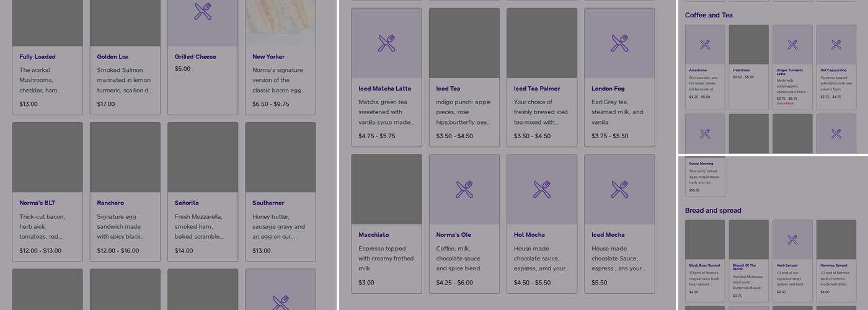Screen dimensions: 868x310
Task: Click the Norma's BLT image placeholder
Action: click(x=48, y=157)
